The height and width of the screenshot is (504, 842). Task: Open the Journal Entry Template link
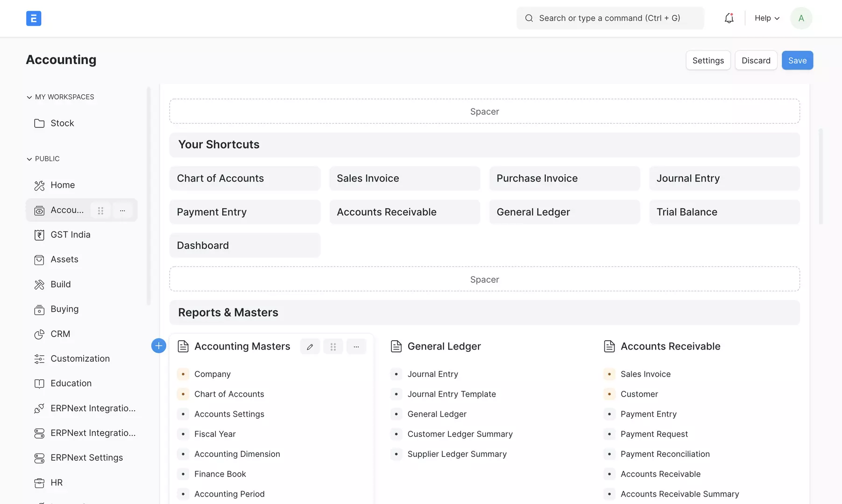451,394
